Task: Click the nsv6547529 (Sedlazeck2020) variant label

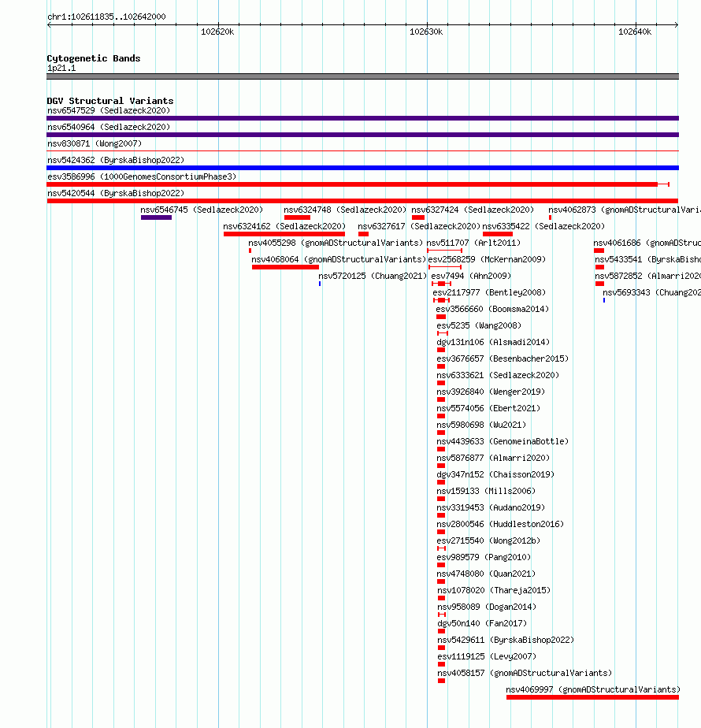Action: 109,110
